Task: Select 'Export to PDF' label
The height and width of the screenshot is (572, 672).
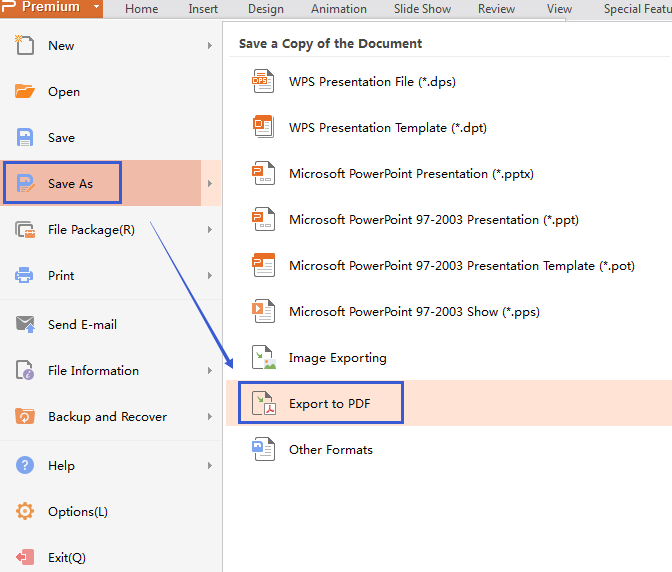Action: (x=330, y=404)
